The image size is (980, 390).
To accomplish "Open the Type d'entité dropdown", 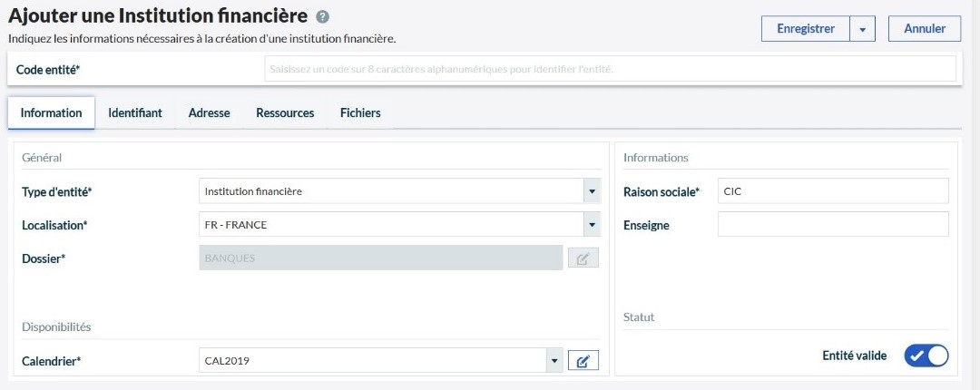I will click(592, 191).
